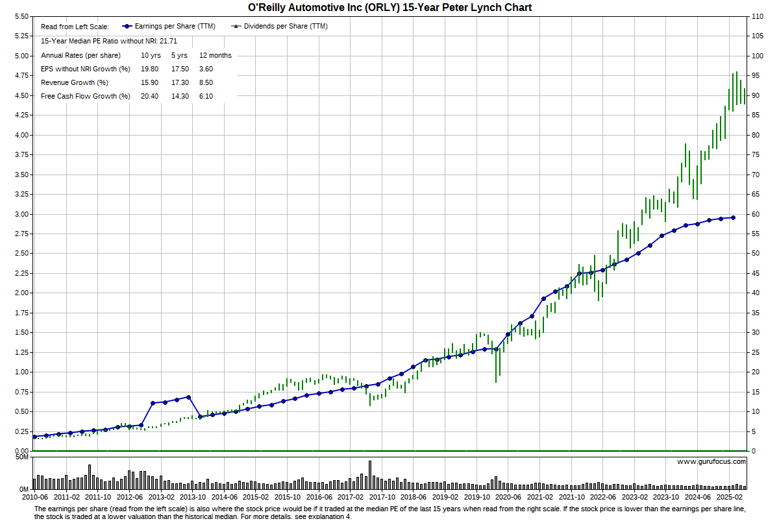Viewport: 779px width, 532px height.
Task: Click the x-axis date label "2017-10"
Action: pos(381,498)
